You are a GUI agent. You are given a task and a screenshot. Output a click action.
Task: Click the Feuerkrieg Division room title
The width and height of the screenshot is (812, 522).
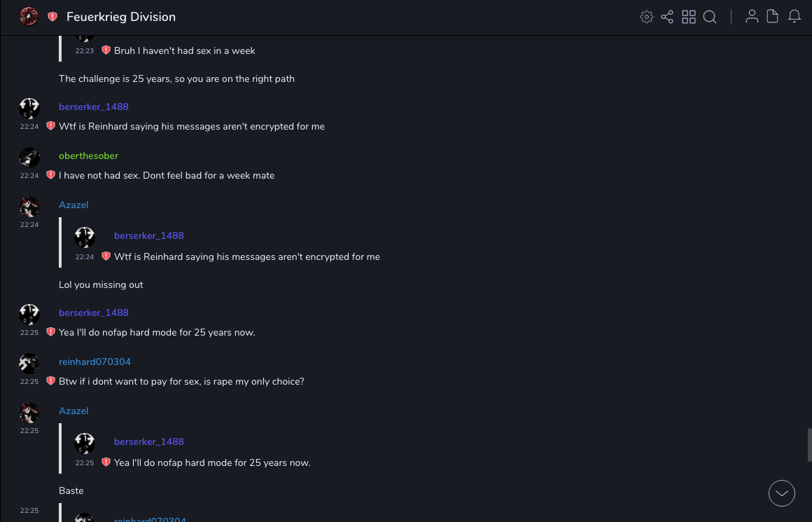[121, 17]
